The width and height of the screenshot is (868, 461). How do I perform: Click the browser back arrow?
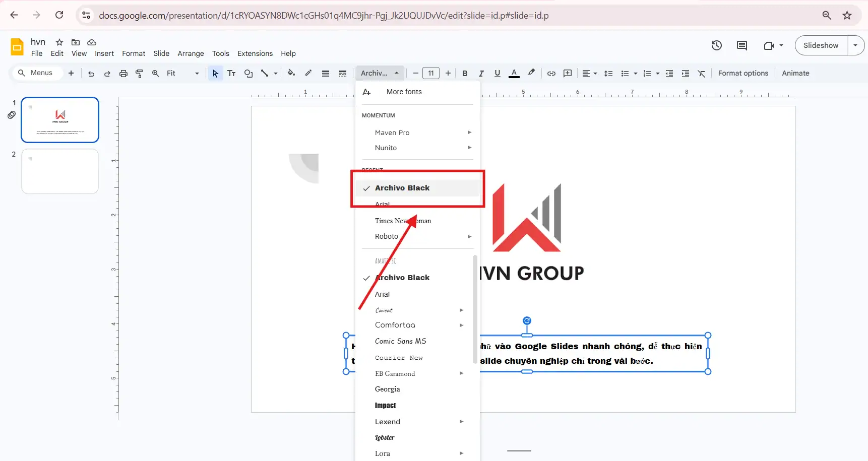pos(14,15)
